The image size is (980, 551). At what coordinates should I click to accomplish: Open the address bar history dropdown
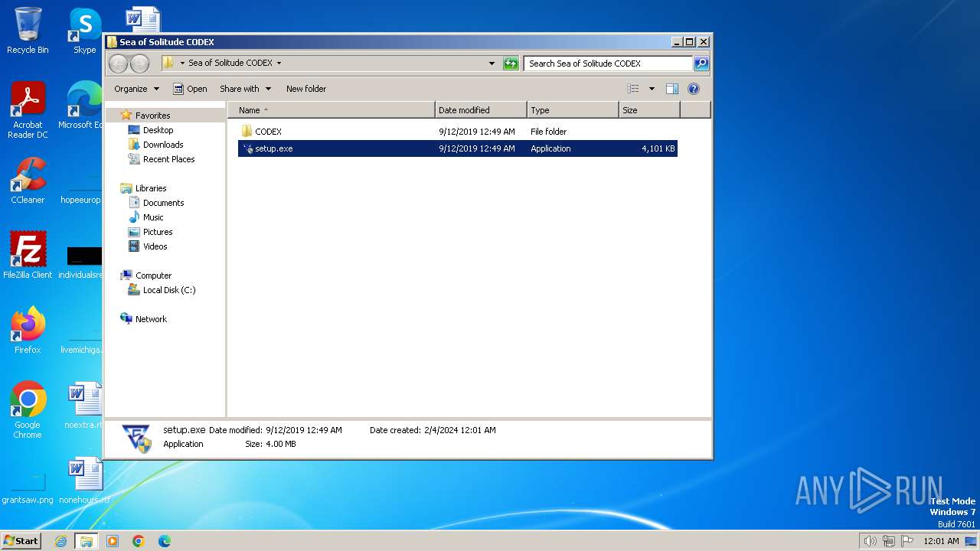tap(492, 64)
